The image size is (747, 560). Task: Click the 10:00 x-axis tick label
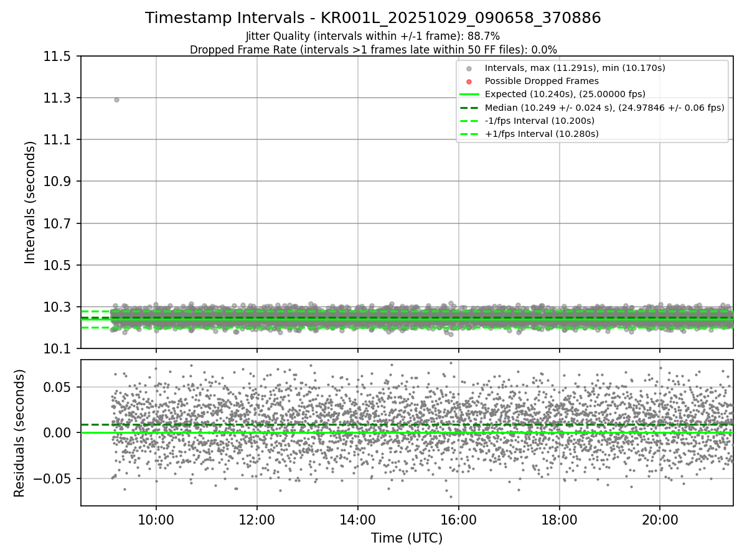pos(156,520)
